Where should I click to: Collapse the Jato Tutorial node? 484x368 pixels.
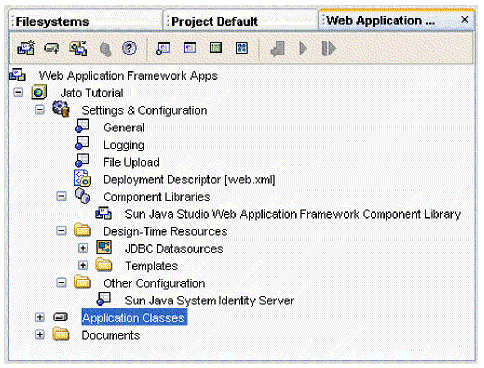click(18, 92)
